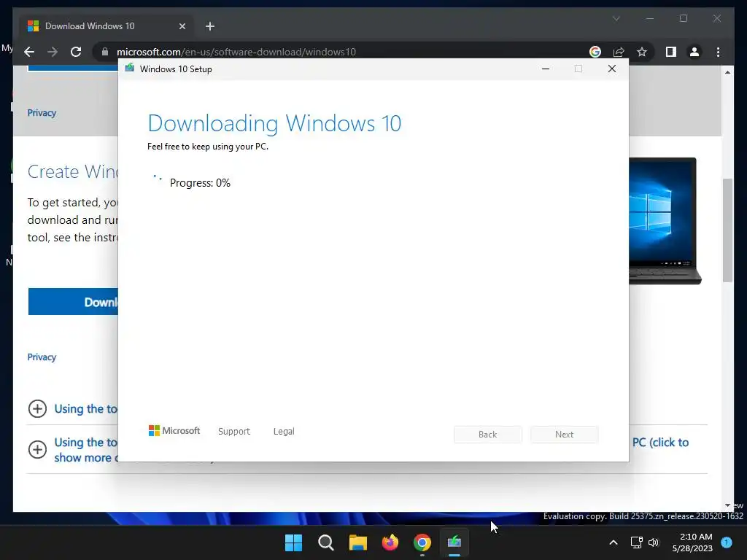Minimize the Windows 10 Setup dialog
The height and width of the screenshot is (560, 747).
(x=546, y=69)
